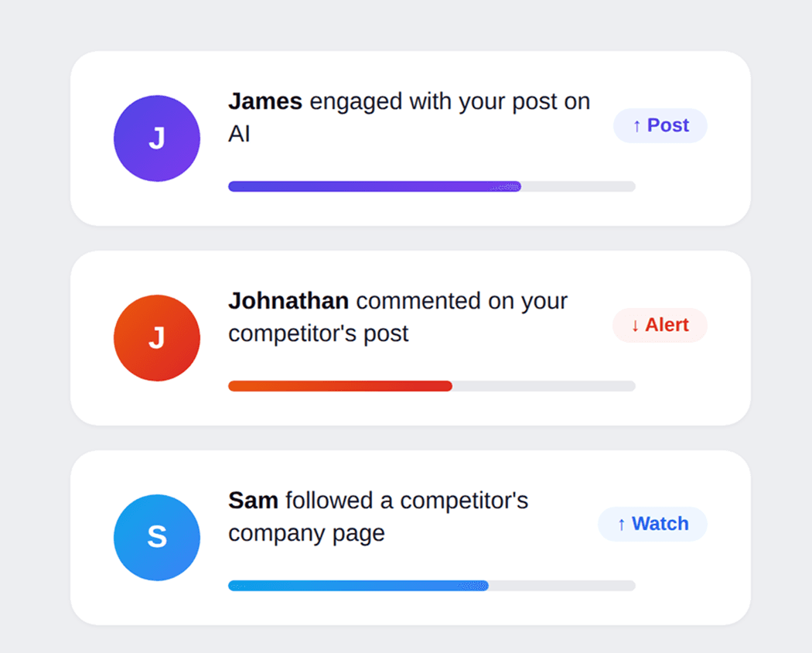This screenshot has height=653, width=812.
Task: Open the "competitor's post" notification text
Action: (319, 334)
